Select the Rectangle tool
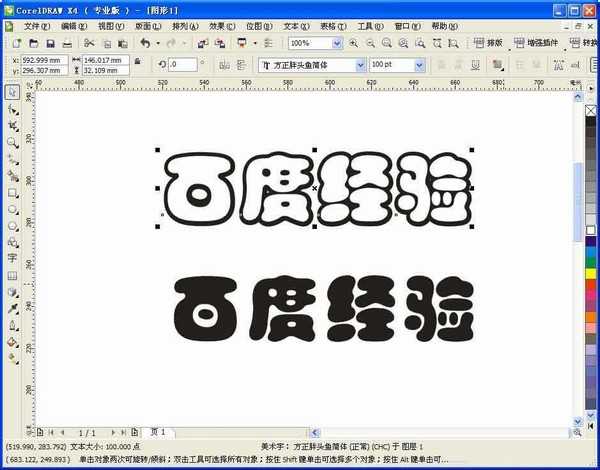Image resolution: width=600 pixels, height=470 pixels. click(x=12, y=192)
